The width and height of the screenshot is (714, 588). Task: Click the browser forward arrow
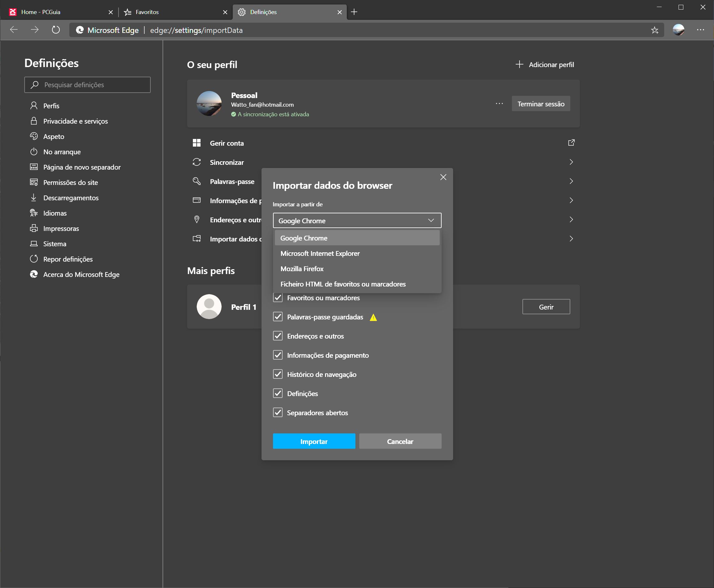(34, 30)
